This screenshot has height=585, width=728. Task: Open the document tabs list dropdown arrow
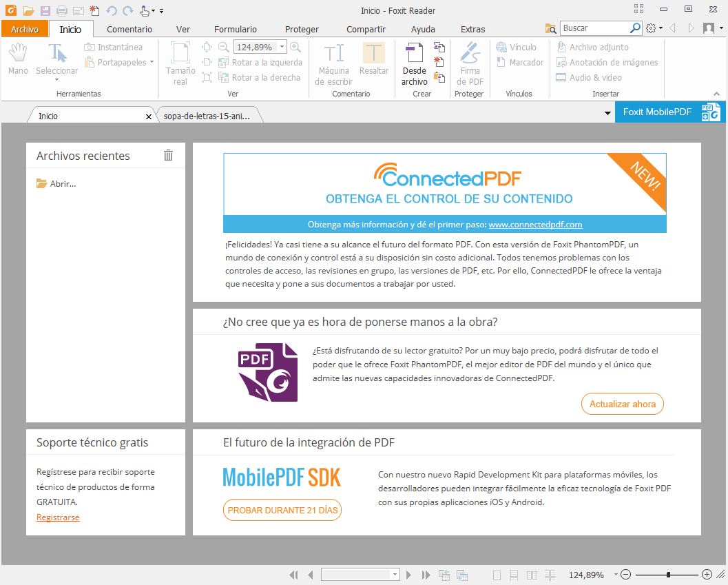click(607, 113)
